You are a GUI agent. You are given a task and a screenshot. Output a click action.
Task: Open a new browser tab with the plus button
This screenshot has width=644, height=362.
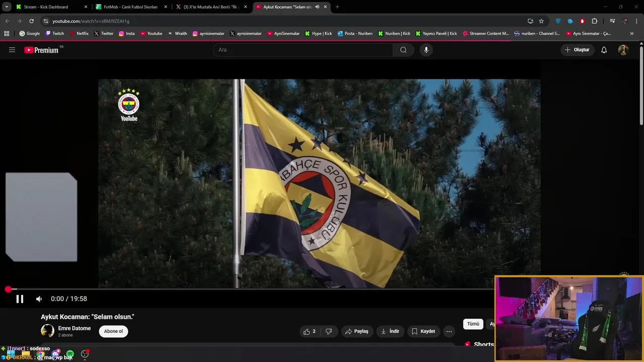click(x=337, y=7)
